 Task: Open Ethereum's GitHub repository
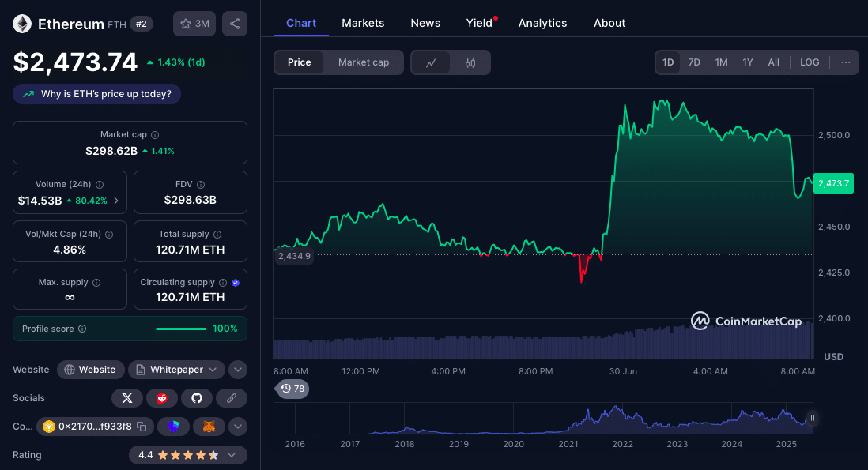pyautogui.click(x=197, y=398)
